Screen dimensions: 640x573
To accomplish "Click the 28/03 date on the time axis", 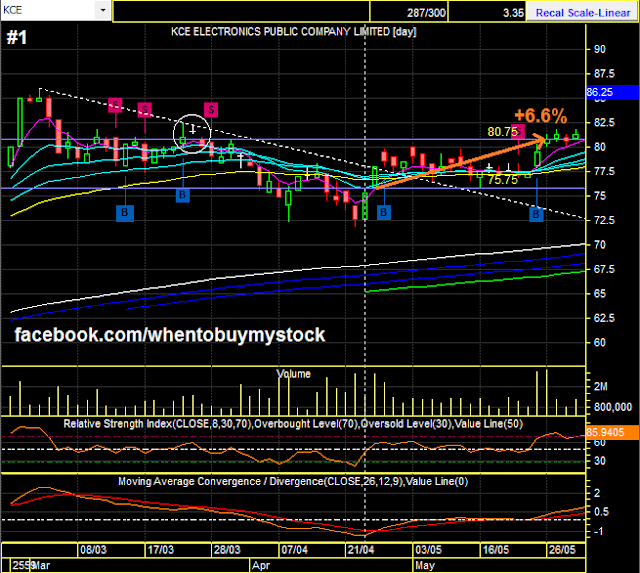I will 227,550.
